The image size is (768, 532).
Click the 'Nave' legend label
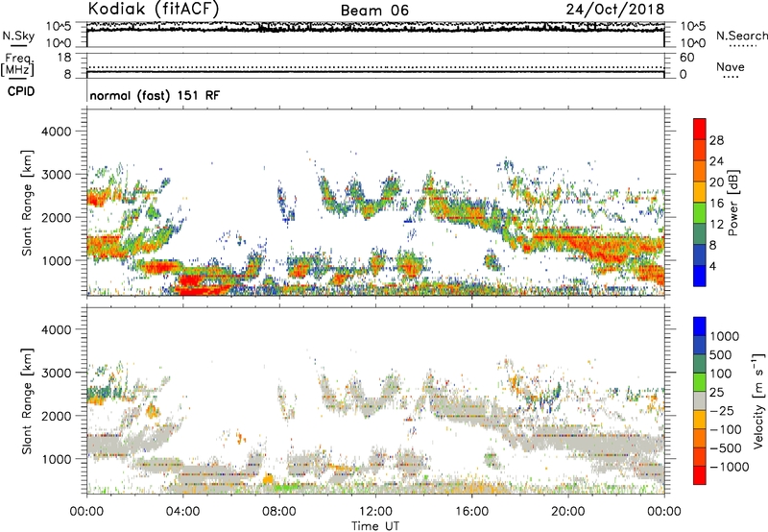(731, 66)
